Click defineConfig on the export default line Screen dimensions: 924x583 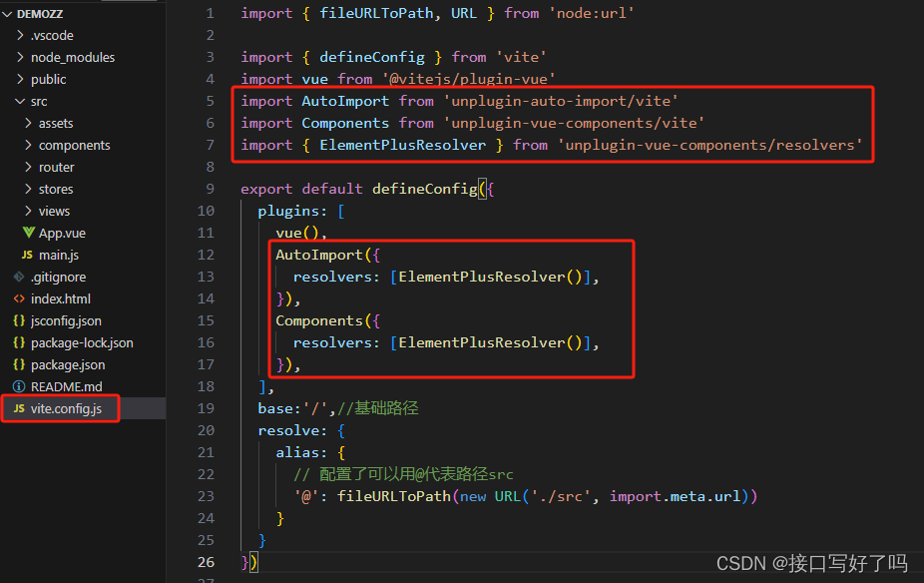coord(424,189)
